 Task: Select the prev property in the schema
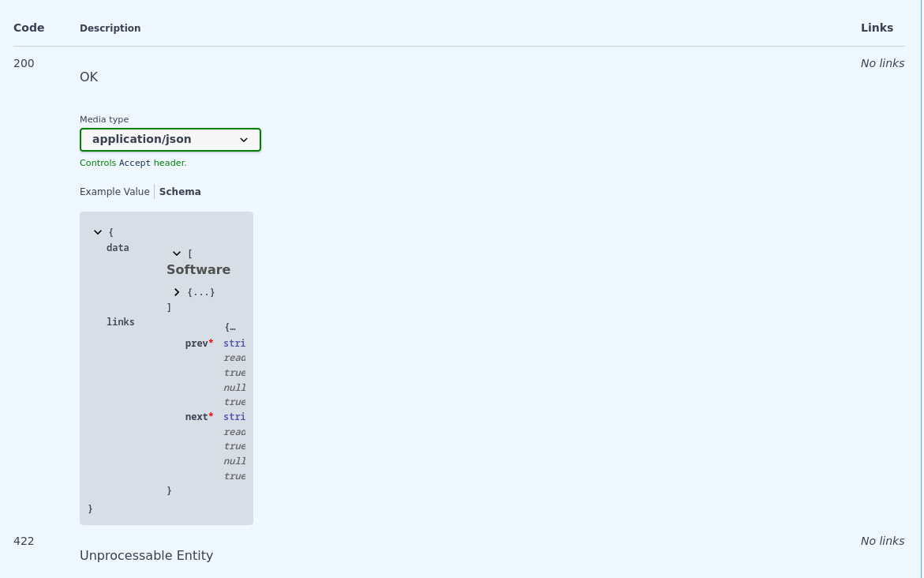196,343
